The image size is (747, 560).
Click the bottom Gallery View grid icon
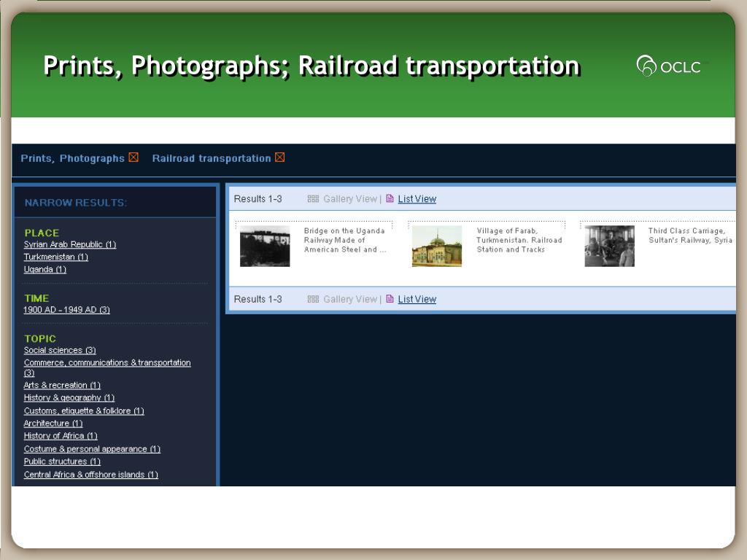click(313, 299)
